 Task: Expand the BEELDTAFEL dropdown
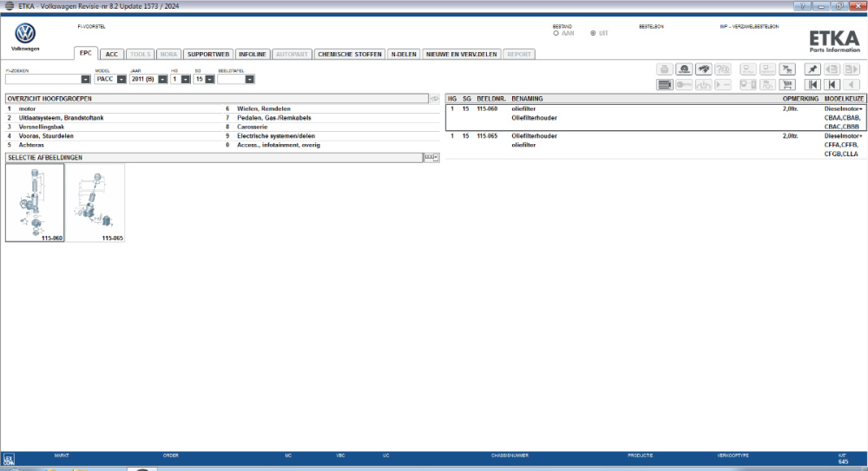(x=250, y=79)
